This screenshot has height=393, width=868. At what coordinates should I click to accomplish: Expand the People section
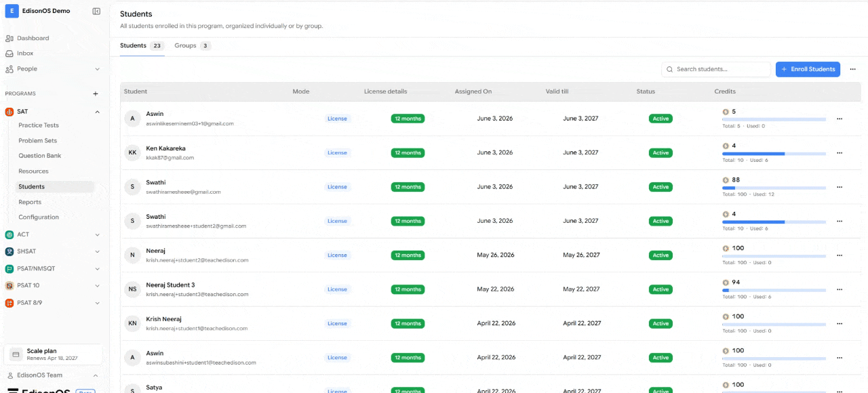(97, 69)
